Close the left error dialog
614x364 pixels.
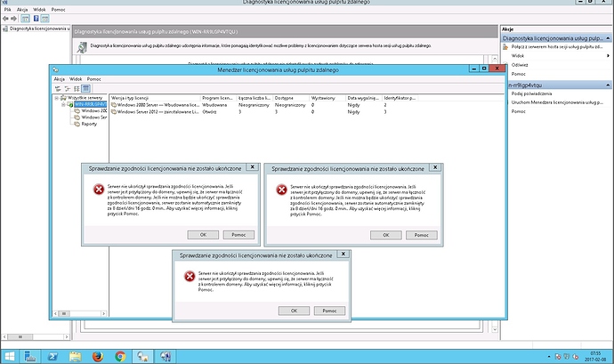(253, 167)
